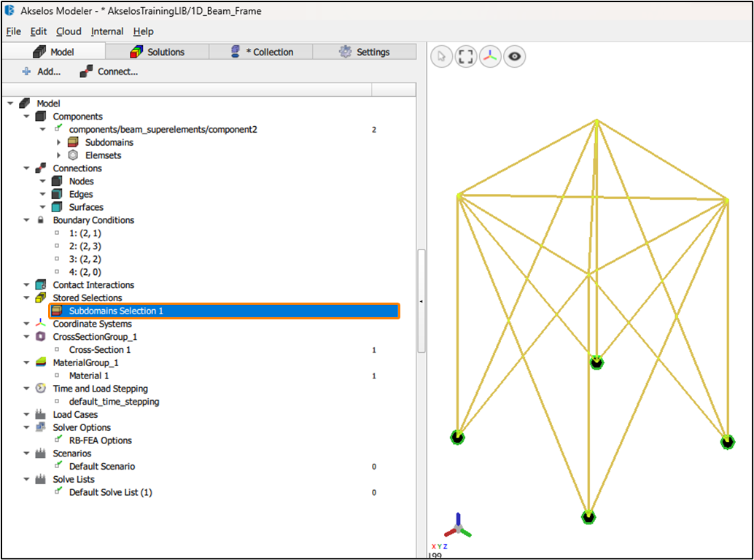Screen dimensions: 754x560
Task: Toggle the box beside Material 1
Action: coord(57,376)
